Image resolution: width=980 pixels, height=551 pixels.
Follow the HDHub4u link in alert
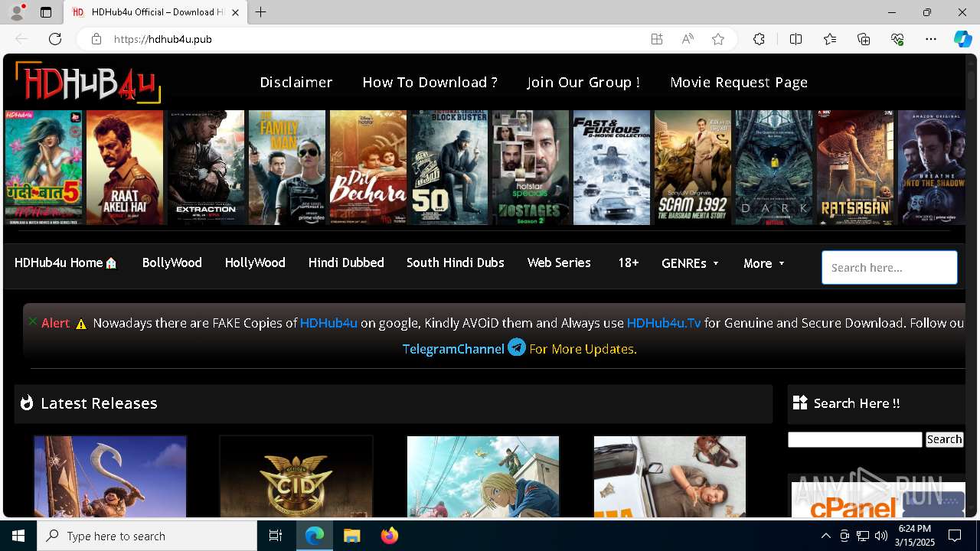pos(328,323)
